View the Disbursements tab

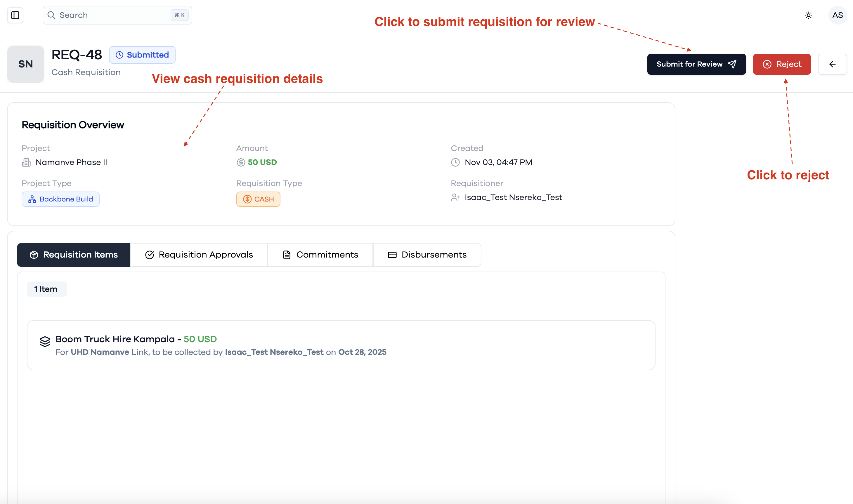(427, 255)
